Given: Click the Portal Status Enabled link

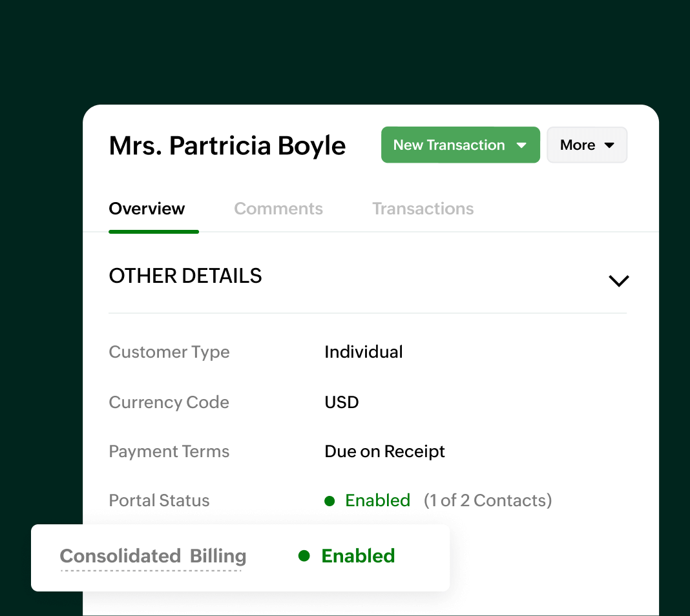Looking at the screenshot, I should click(378, 500).
